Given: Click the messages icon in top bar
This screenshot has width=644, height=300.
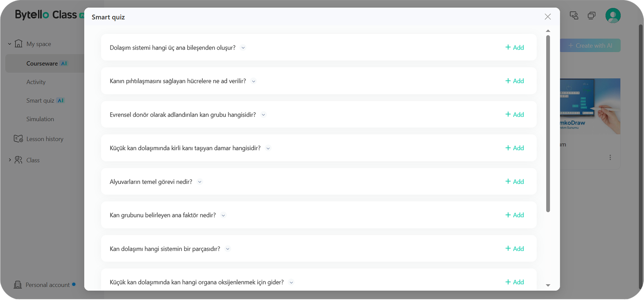Looking at the screenshot, I should point(574,16).
